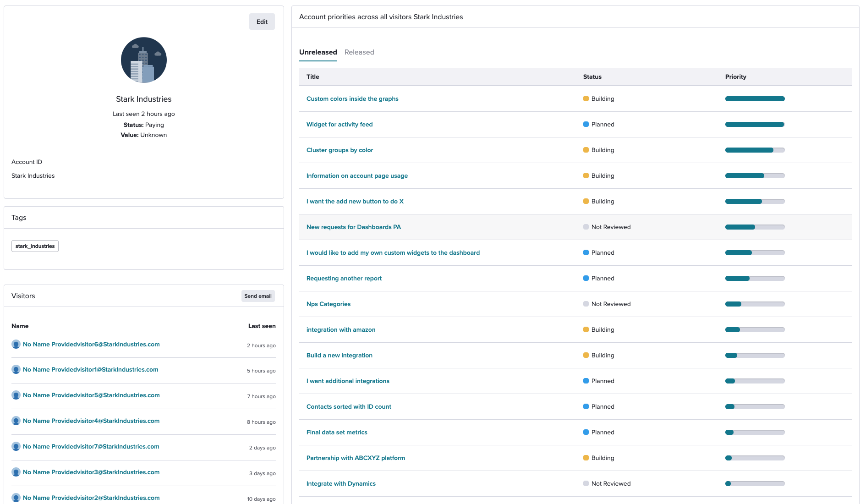860x504 pixels.
Task: Click Building status dot for Custom colors row
Action: [x=586, y=99]
